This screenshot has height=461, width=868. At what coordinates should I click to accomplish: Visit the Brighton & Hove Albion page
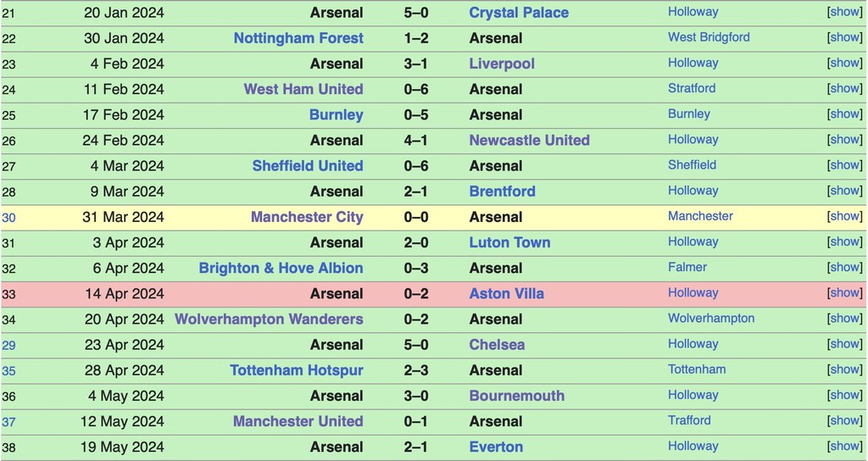point(281,269)
